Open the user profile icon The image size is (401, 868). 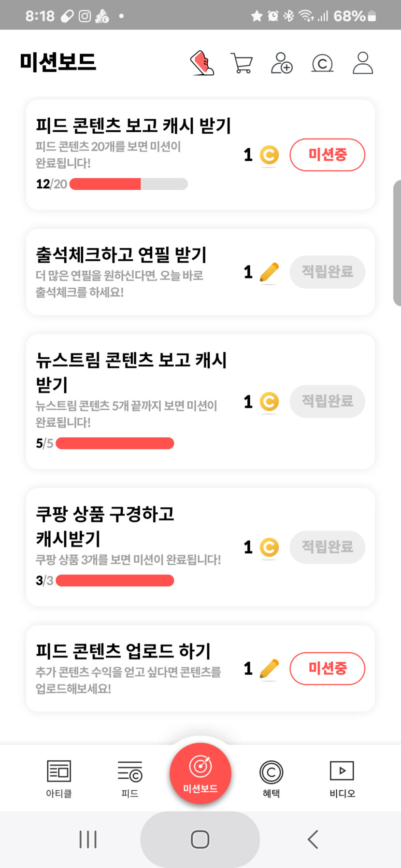(363, 63)
